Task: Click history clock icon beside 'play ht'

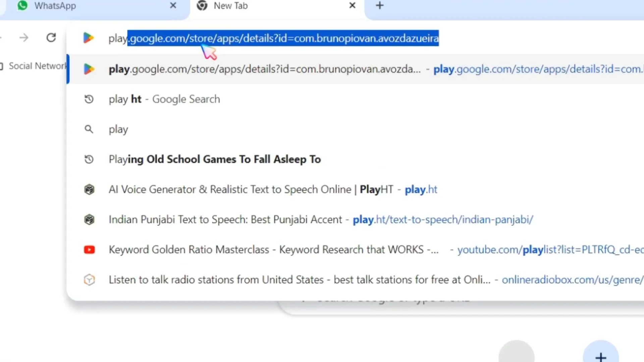Action: [89, 99]
